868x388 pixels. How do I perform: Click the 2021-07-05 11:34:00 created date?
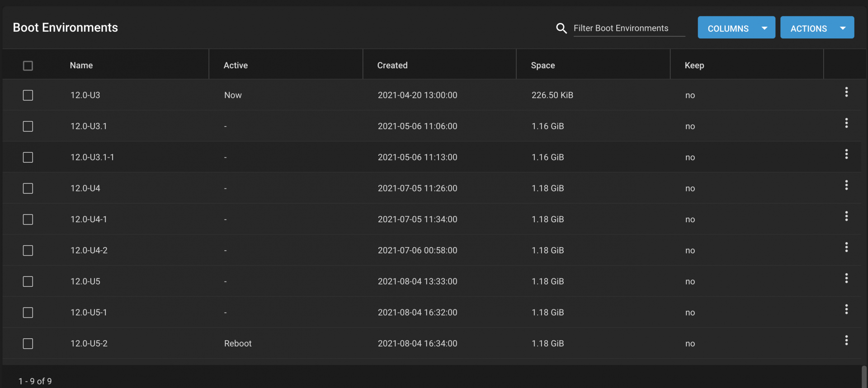418,220
